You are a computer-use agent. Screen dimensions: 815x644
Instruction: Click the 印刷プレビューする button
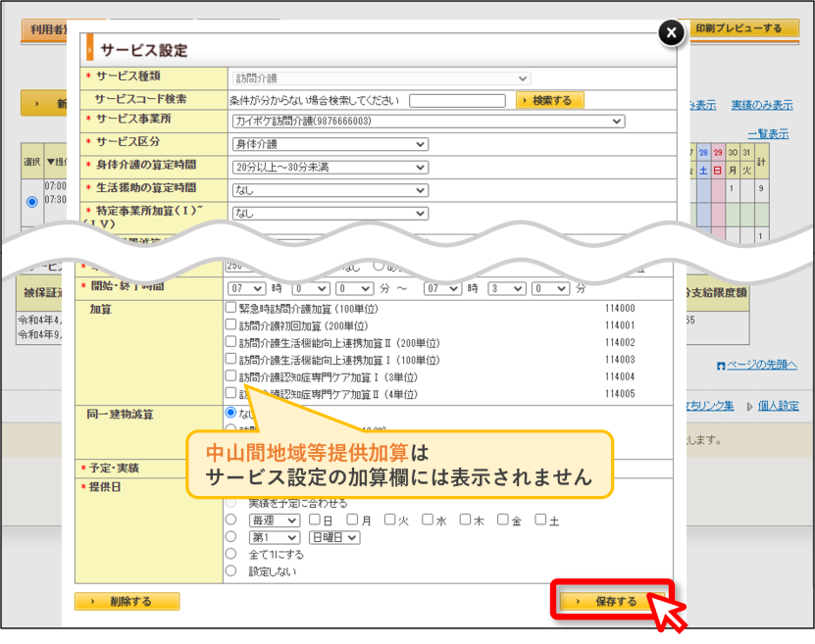(738, 28)
